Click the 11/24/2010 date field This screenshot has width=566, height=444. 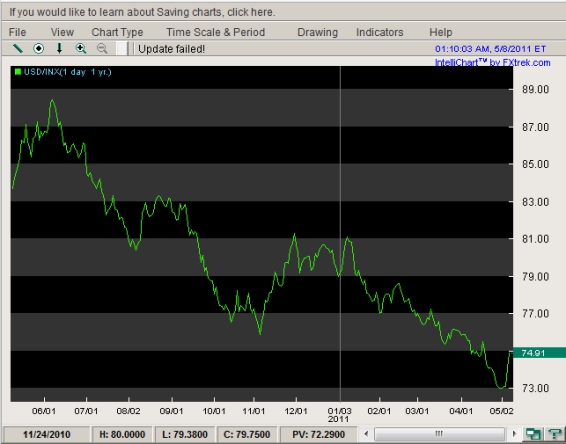[46, 434]
